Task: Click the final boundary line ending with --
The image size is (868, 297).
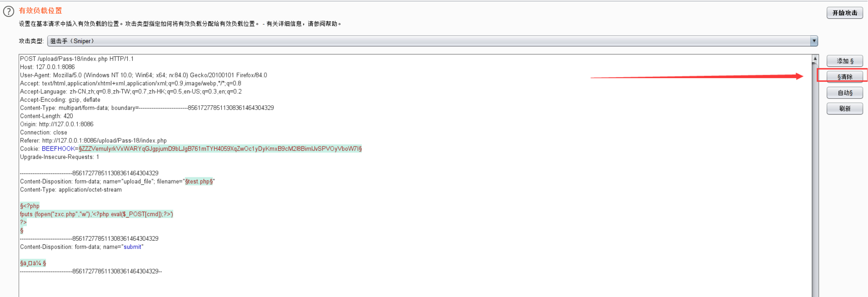Action: coord(91,271)
